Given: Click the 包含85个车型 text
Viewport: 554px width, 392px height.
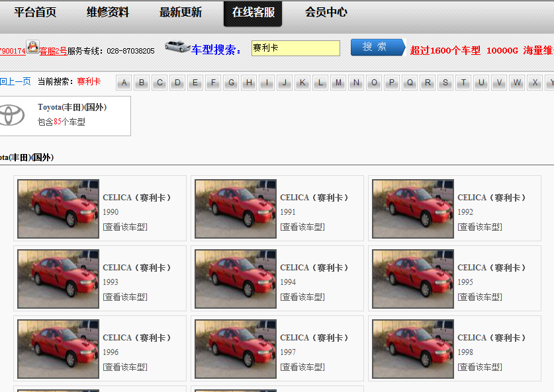Looking at the screenshot, I should coord(61,122).
